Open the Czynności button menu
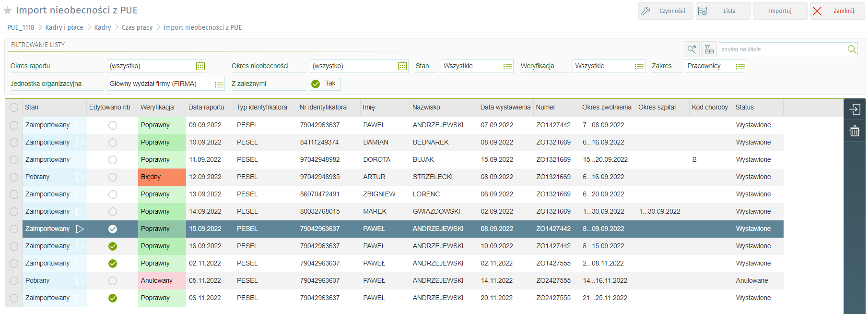The height and width of the screenshot is (314, 868). click(x=666, y=11)
